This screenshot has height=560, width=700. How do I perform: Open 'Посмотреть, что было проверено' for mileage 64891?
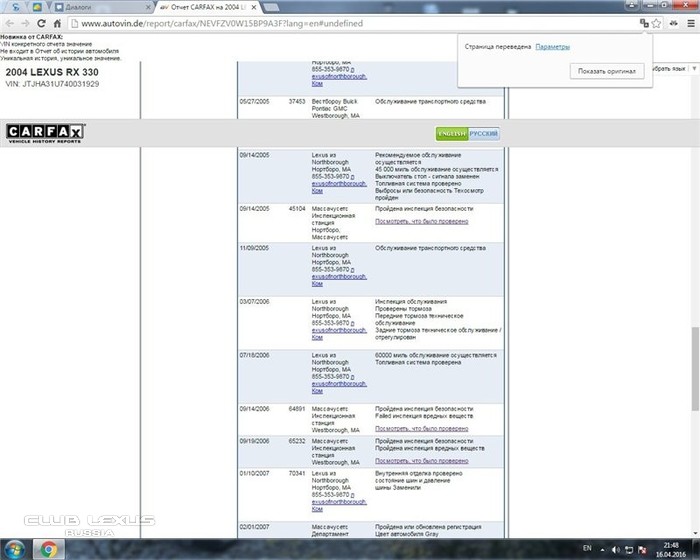click(421, 429)
